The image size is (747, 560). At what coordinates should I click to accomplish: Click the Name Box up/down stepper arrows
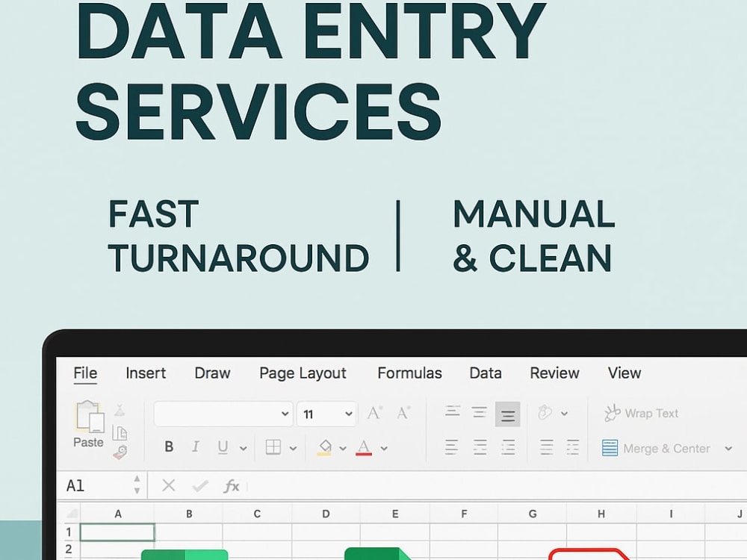pos(137,485)
